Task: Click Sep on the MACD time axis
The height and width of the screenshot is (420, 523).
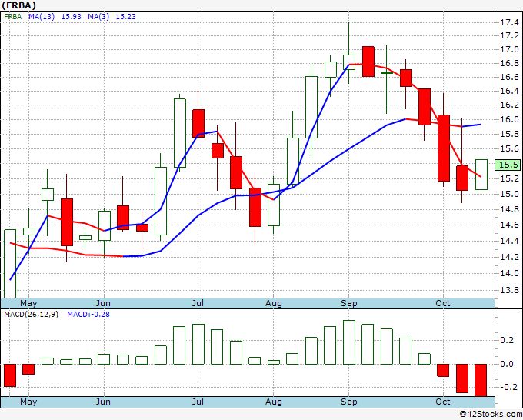Action: (x=349, y=402)
